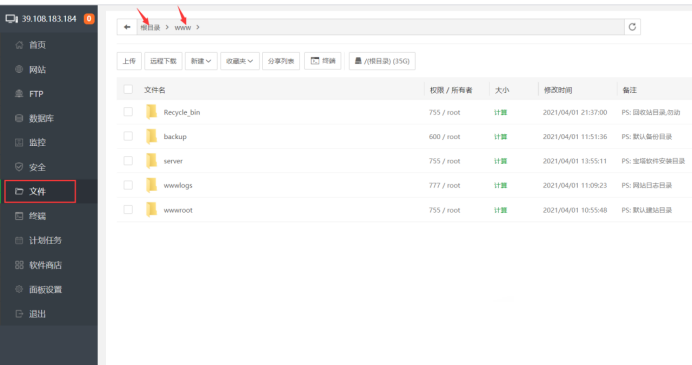
Task: Click the server IP 39.108.183.184
Action: pos(49,19)
